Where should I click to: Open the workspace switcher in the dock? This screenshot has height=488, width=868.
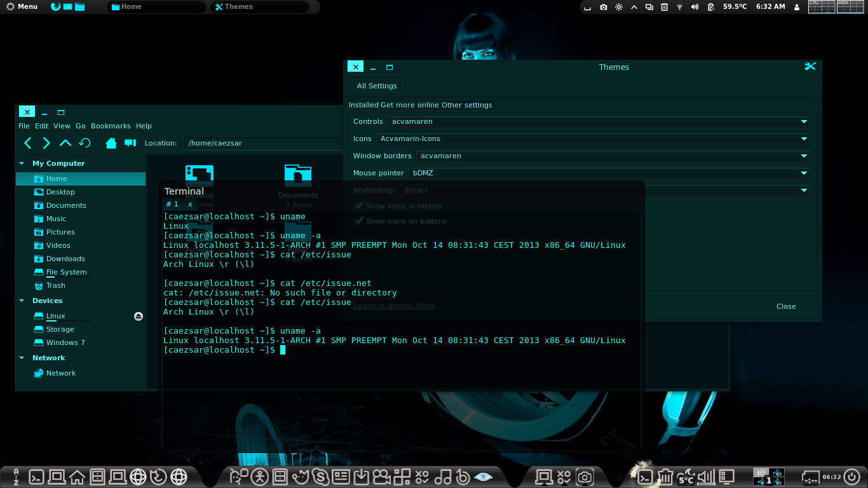[x=768, y=477]
